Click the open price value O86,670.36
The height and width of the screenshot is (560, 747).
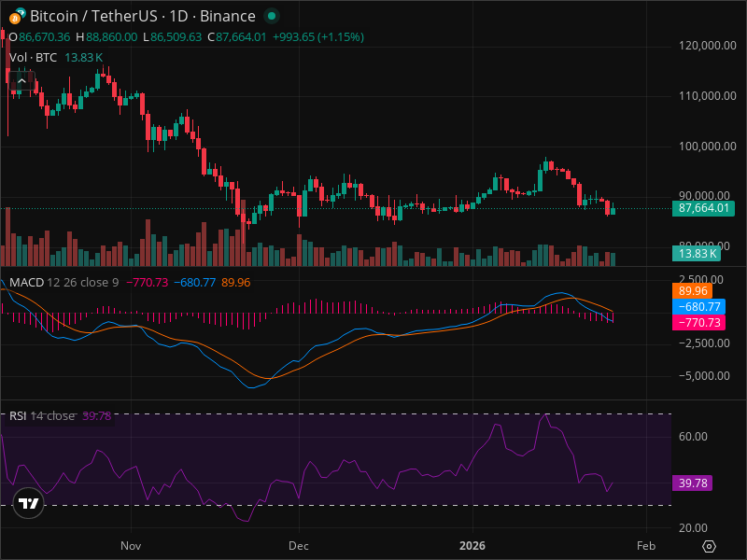pos(39,37)
